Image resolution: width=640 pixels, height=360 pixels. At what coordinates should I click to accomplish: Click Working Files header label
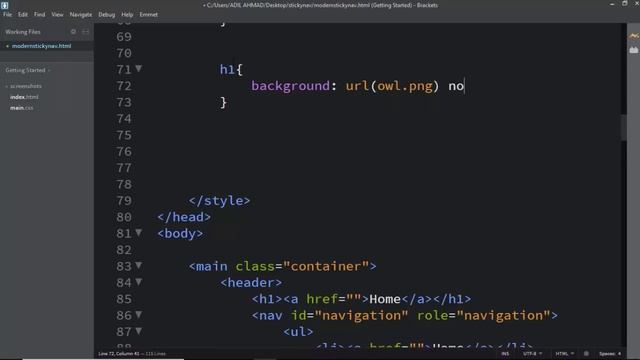click(x=23, y=31)
